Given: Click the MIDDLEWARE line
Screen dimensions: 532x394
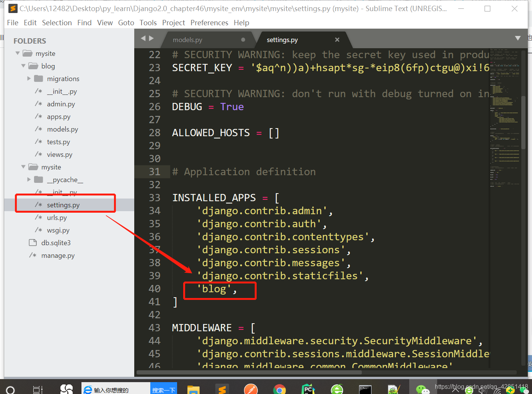Looking at the screenshot, I should click(213, 328).
